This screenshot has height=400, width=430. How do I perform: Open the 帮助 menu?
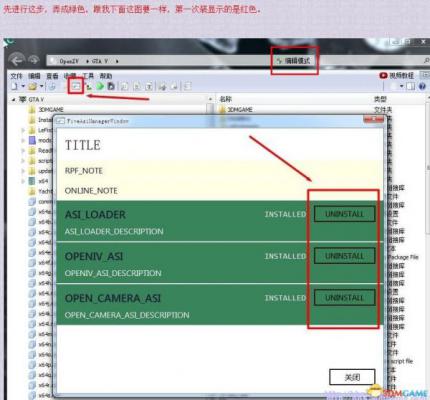tap(106, 76)
